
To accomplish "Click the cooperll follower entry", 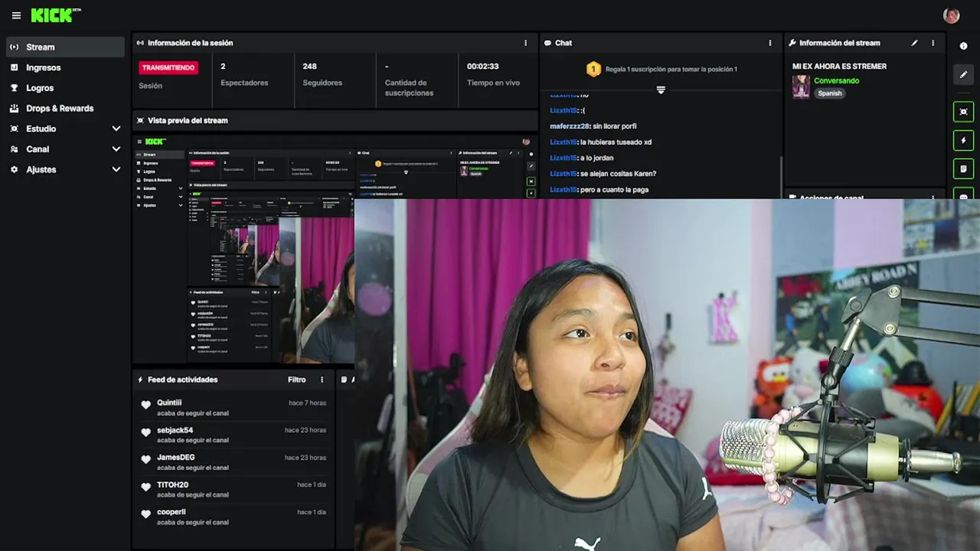I will [234, 517].
